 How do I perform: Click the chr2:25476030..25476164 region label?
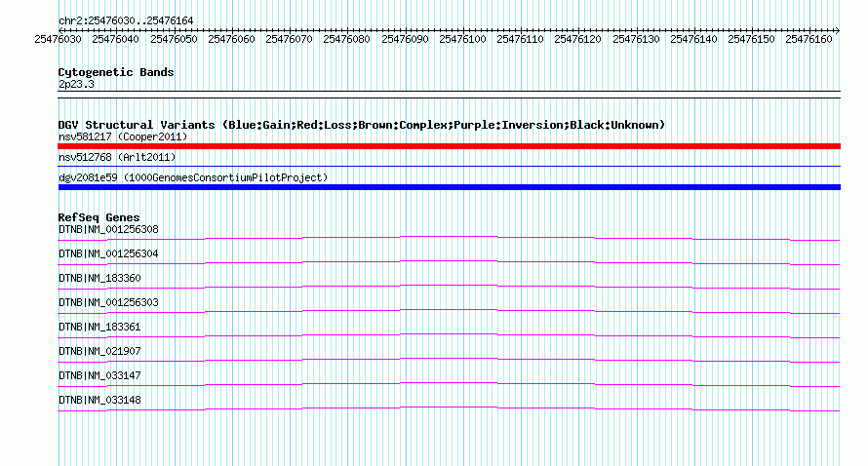tap(126, 21)
